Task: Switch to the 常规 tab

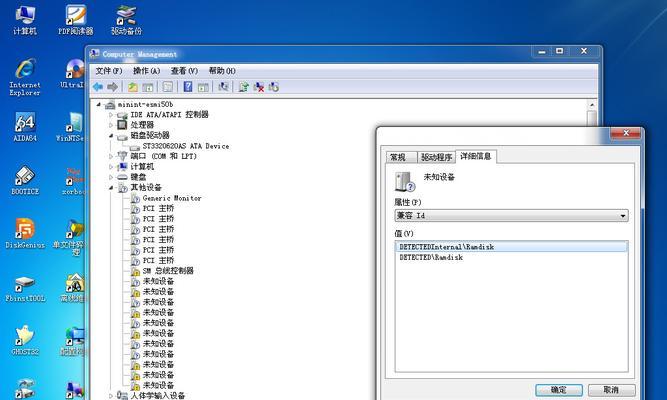Action: (x=399, y=157)
